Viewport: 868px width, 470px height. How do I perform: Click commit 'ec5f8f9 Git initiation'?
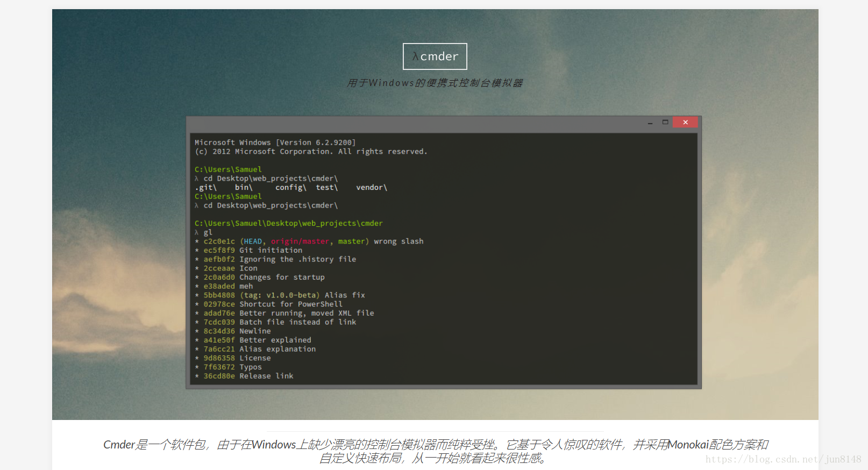coord(248,251)
